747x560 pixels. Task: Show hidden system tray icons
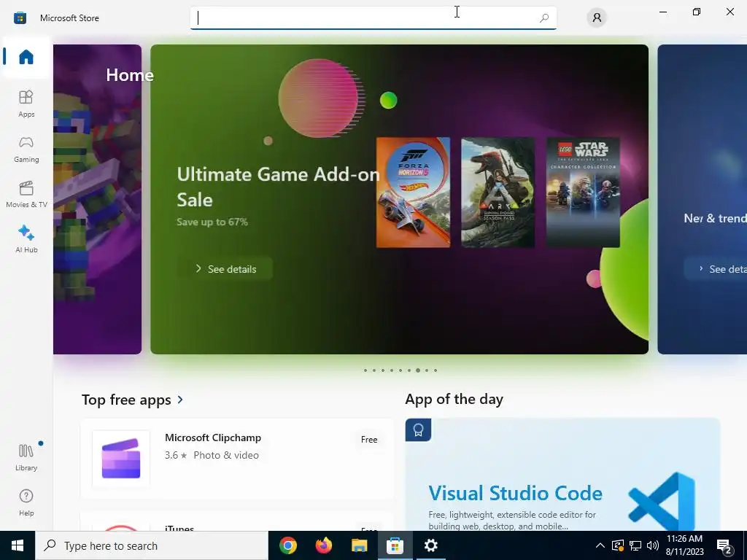coord(600,545)
